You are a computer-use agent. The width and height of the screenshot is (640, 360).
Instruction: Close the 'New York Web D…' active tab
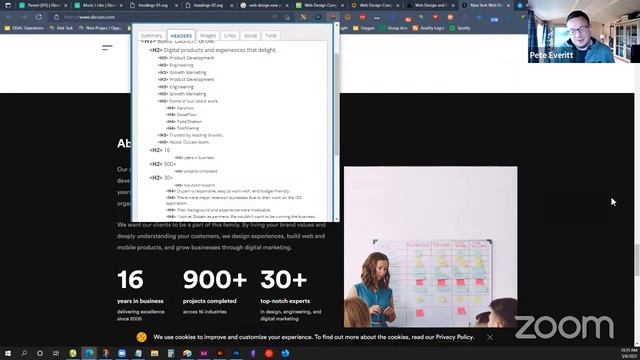click(508, 6)
